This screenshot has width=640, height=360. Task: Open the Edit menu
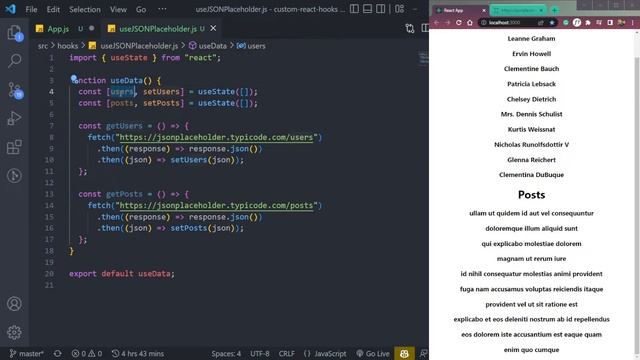click(x=53, y=9)
